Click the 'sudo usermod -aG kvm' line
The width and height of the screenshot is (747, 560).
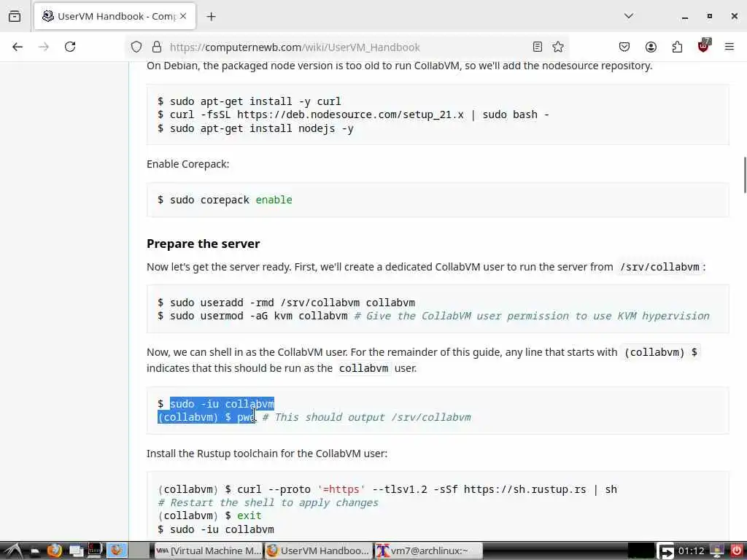(259, 316)
